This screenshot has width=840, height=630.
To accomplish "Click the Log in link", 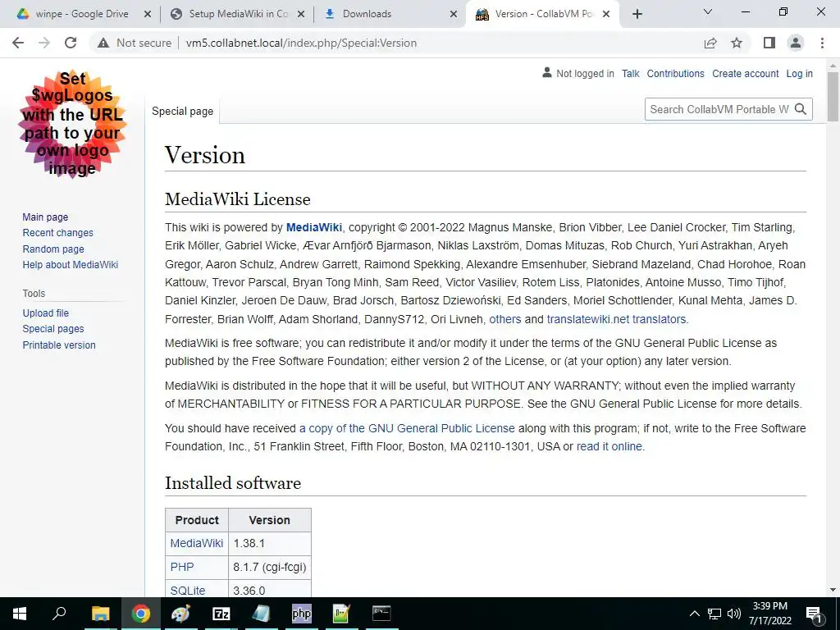I will (799, 74).
